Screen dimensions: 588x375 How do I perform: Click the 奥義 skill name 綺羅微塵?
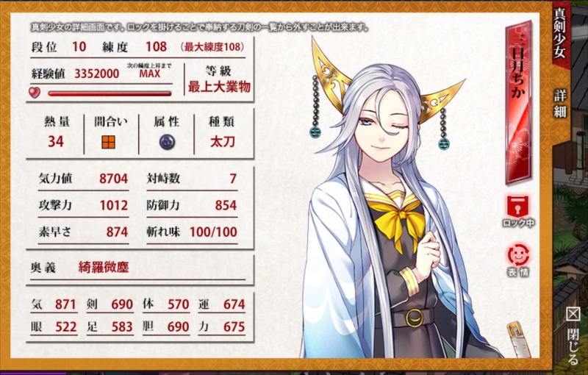click(104, 267)
